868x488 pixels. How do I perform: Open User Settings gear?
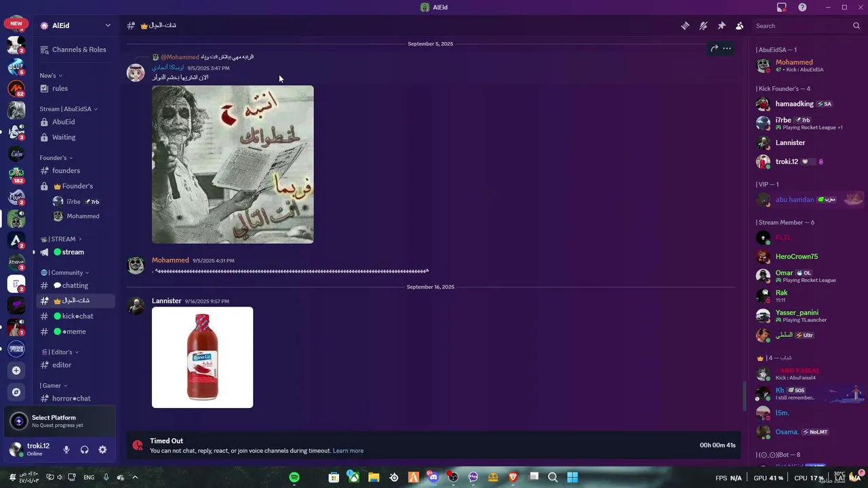[x=102, y=449]
